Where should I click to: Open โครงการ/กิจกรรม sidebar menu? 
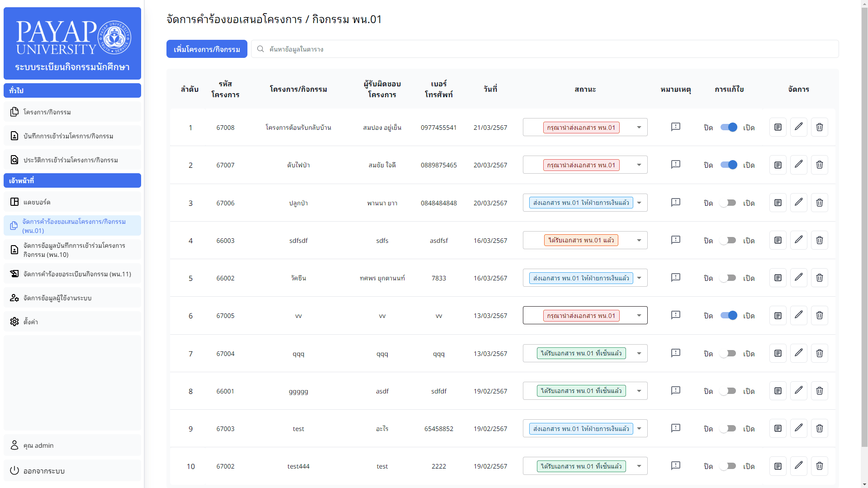(72, 112)
